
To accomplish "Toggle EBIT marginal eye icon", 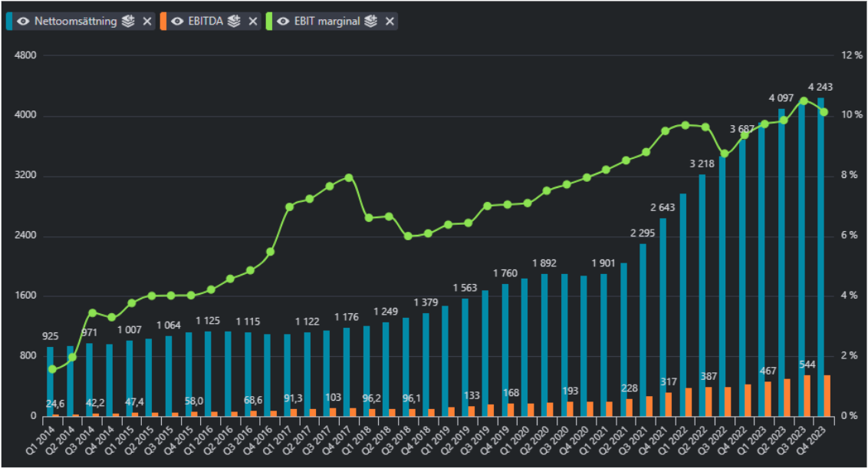I will [x=283, y=21].
